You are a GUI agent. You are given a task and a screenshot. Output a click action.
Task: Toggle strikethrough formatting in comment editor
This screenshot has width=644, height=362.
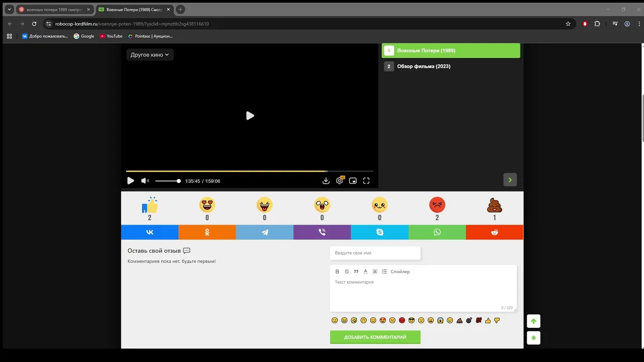(x=347, y=271)
